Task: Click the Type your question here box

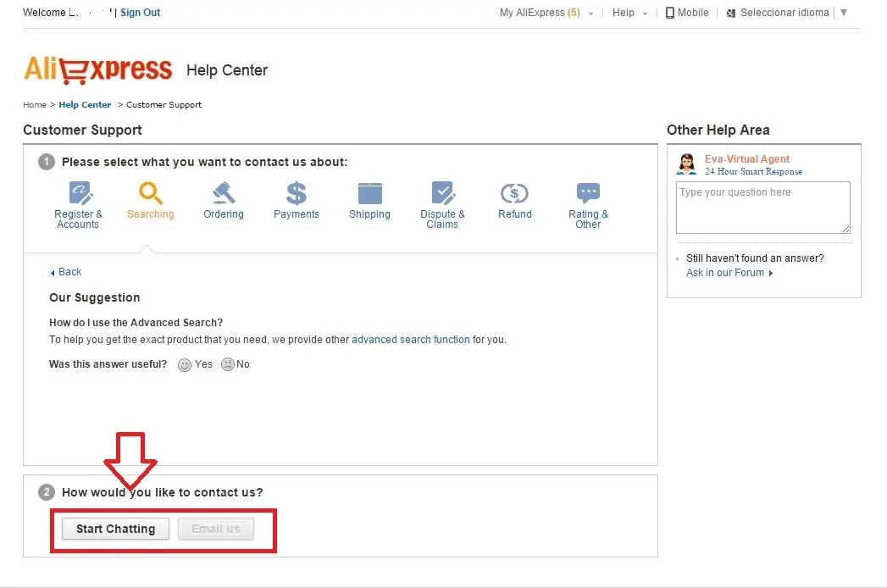Action: click(763, 207)
